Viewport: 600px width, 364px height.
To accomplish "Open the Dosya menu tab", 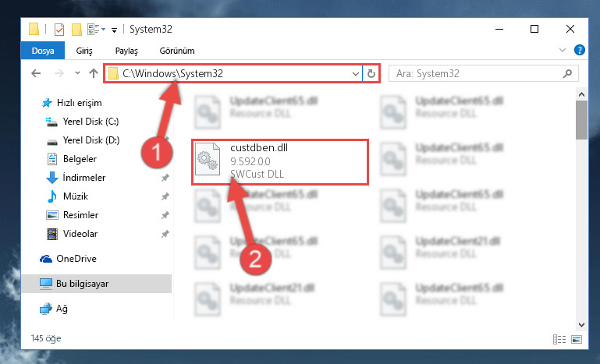I will 43,51.
